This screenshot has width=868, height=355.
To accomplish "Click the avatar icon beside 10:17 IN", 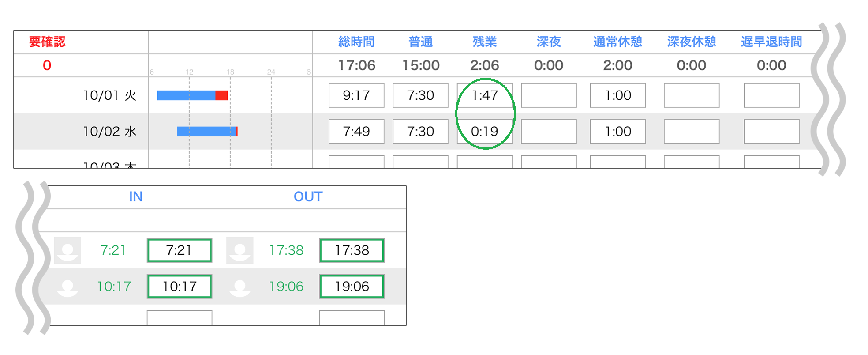I will click(x=67, y=287).
